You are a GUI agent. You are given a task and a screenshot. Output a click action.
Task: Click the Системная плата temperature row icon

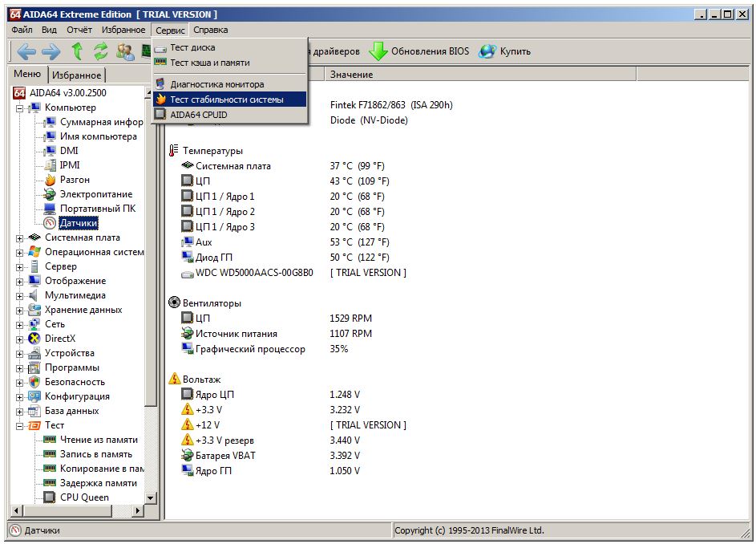[x=187, y=165]
